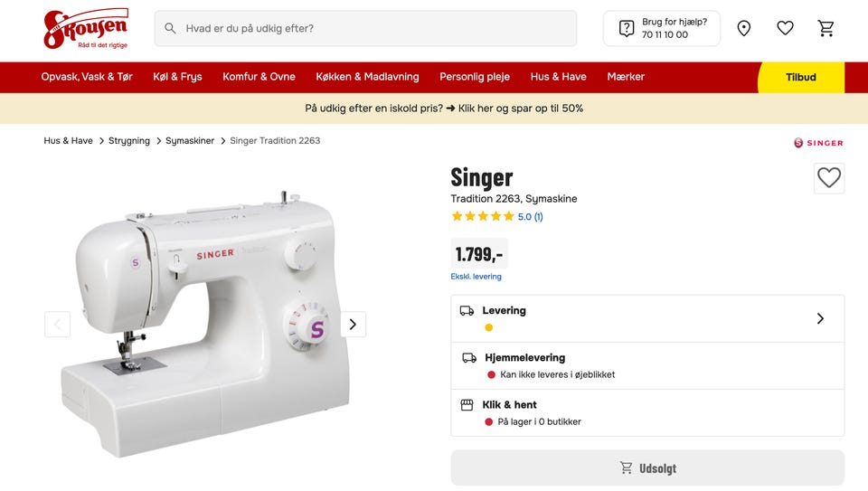Open the wishlist heart in header

(785, 28)
